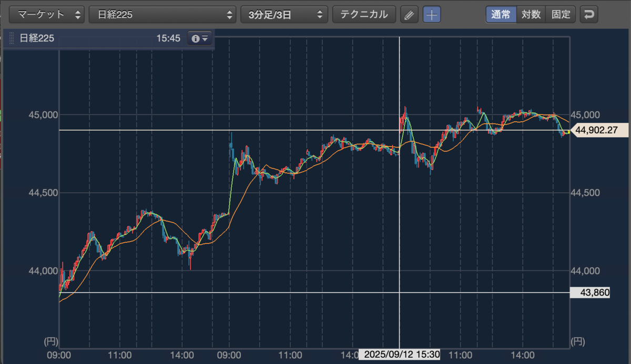This screenshot has height=364, width=631.
Task: Click the 43,860 price line label
Action: tap(590, 293)
